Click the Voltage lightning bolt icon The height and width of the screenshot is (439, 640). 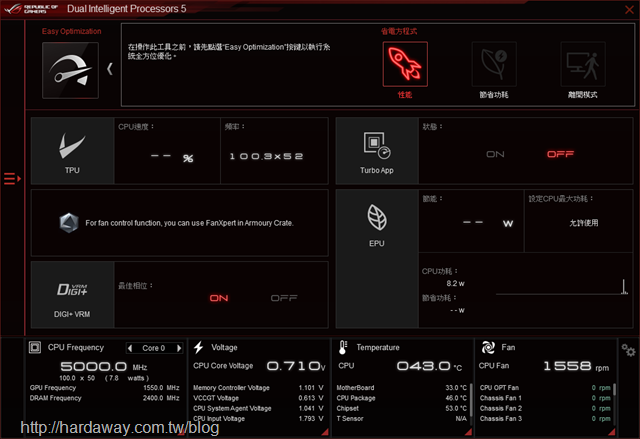199,347
